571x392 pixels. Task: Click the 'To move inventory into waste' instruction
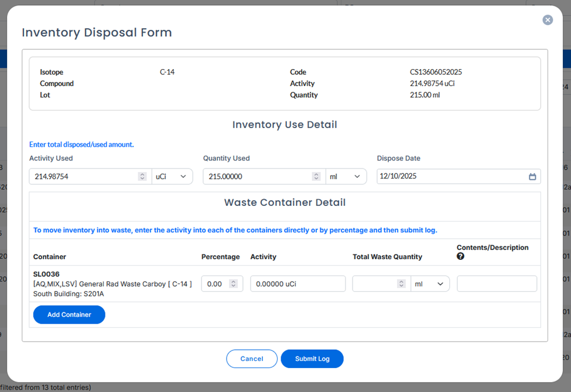[235, 230]
